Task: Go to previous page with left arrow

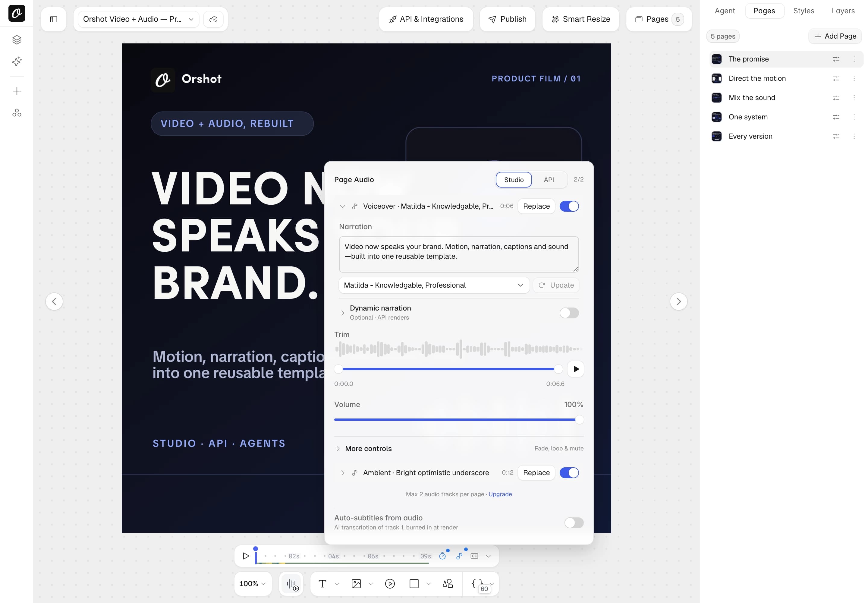Action: click(x=54, y=301)
